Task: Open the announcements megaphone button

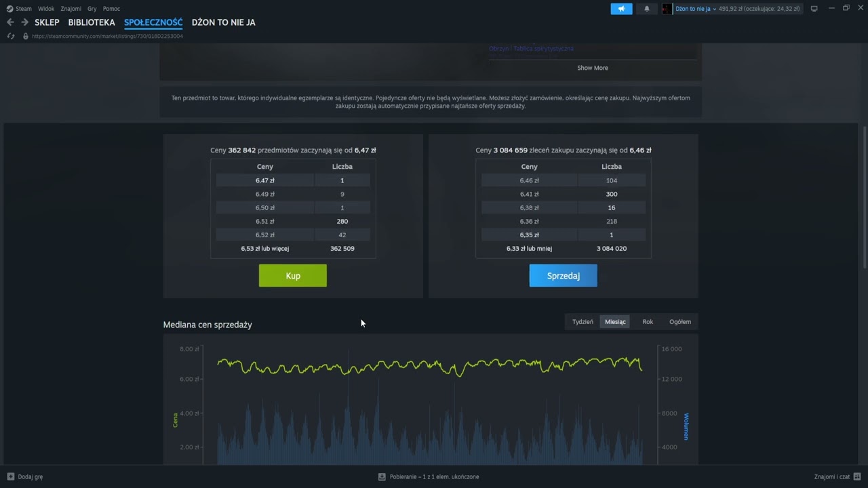Action: click(621, 9)
